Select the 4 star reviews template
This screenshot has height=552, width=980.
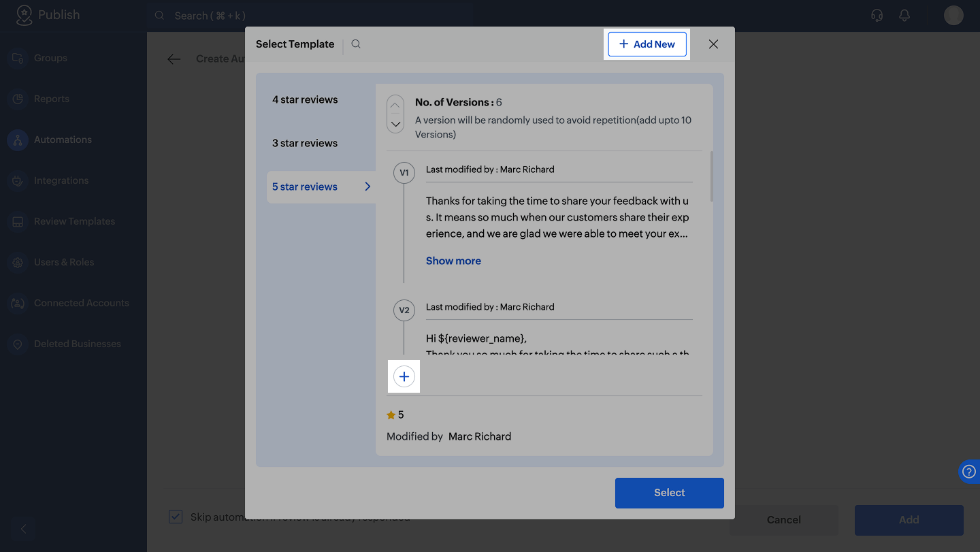pos(305,99)
